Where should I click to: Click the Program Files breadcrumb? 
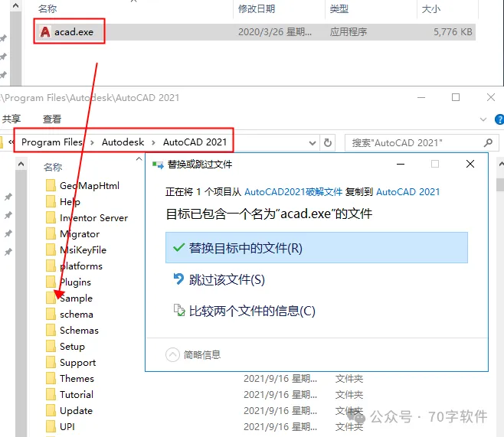pyautogui.click(x=52, y=142)
